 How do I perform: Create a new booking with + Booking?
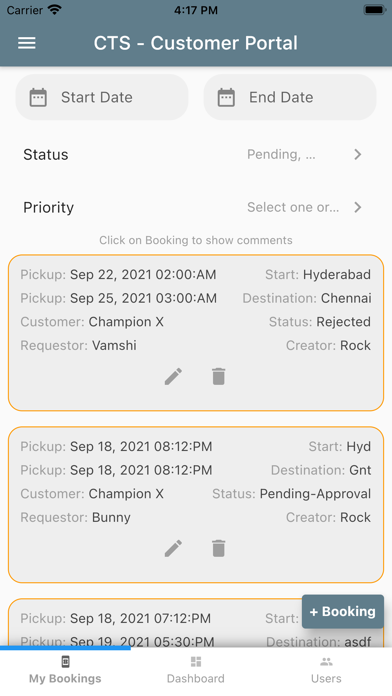click(x=343, y=612)
